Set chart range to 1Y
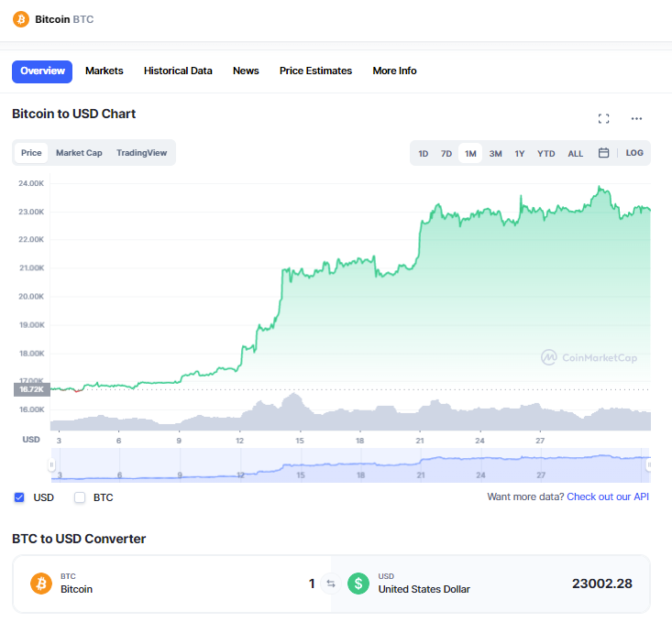 click(520, 153)
